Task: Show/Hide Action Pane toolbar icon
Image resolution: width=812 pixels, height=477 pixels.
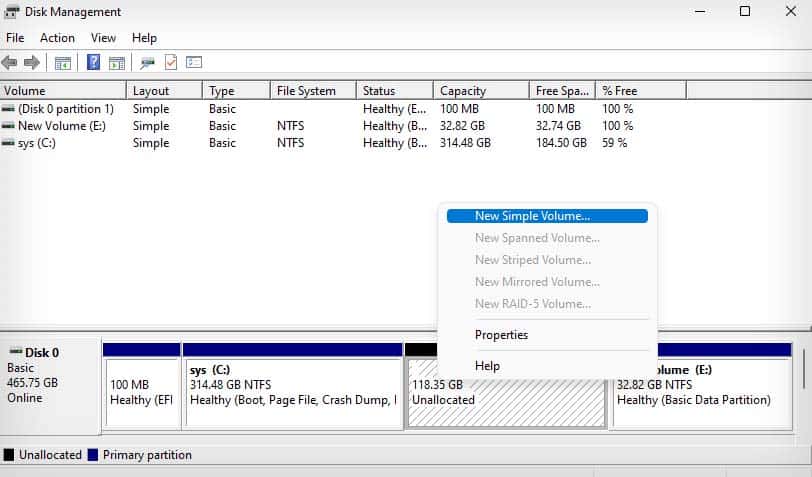Action: pyautogui.click(x=117, y=63)
